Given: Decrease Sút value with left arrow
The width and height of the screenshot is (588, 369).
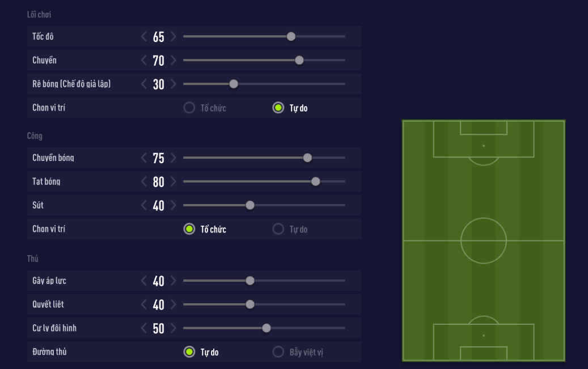Looking at the screenshot, I should pyautogui.click(x=144, y=205).
